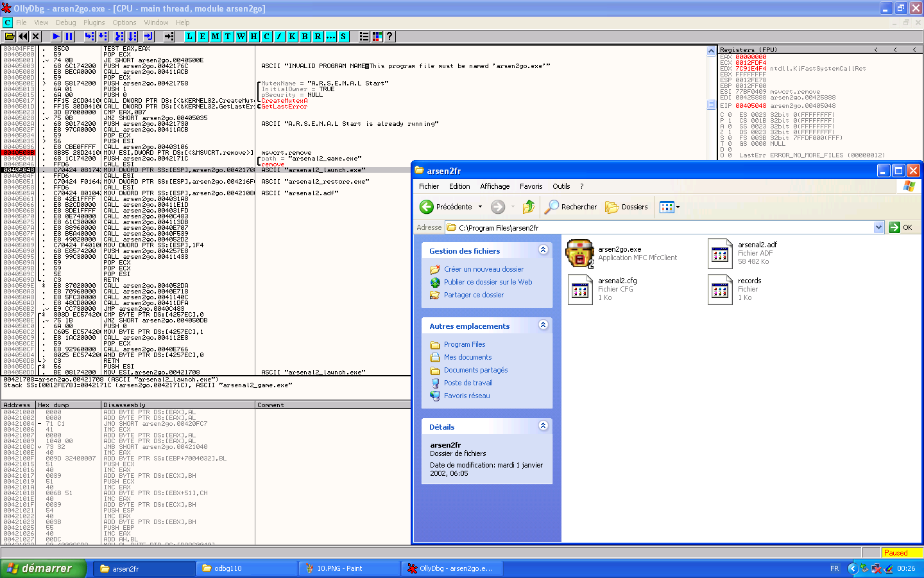Viewport: 924px width, 578px height.
Task: Show Breakpoints via the B button
Action: point(305,37)
